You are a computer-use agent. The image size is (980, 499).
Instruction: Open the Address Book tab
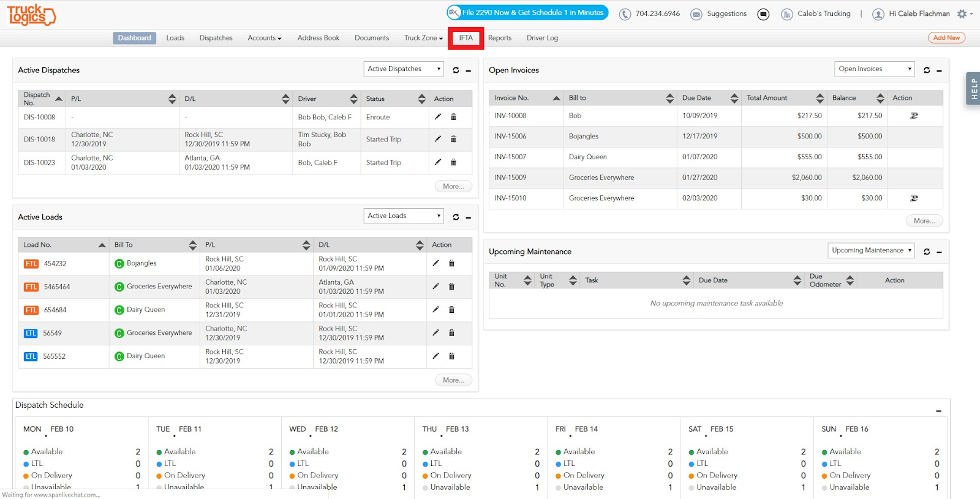(x=318, y=38)
